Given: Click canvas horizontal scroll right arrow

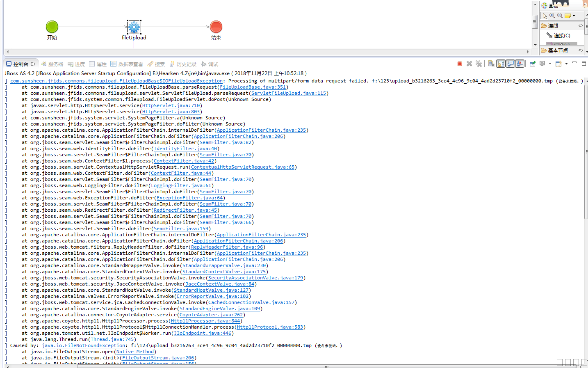Looking at the screenshot, I should tap(528, 52).
